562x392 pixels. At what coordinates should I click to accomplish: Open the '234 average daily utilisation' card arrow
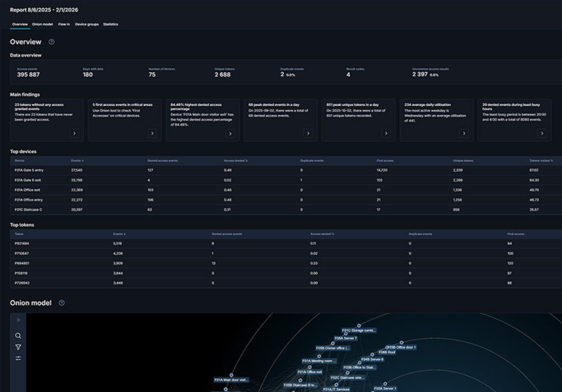pos(464,133)
